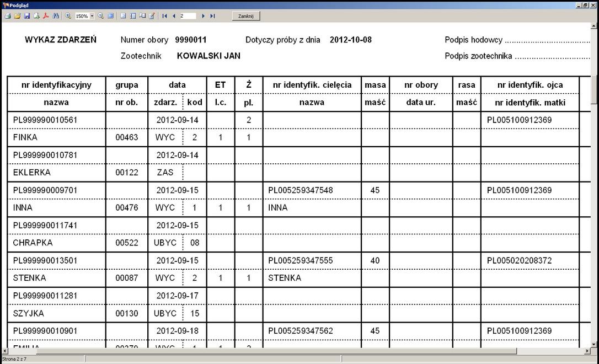Image resolution: width=599 pixels, height=364 pixels.
Task: Click the print icon in toolbar
Action: point(8,16)
